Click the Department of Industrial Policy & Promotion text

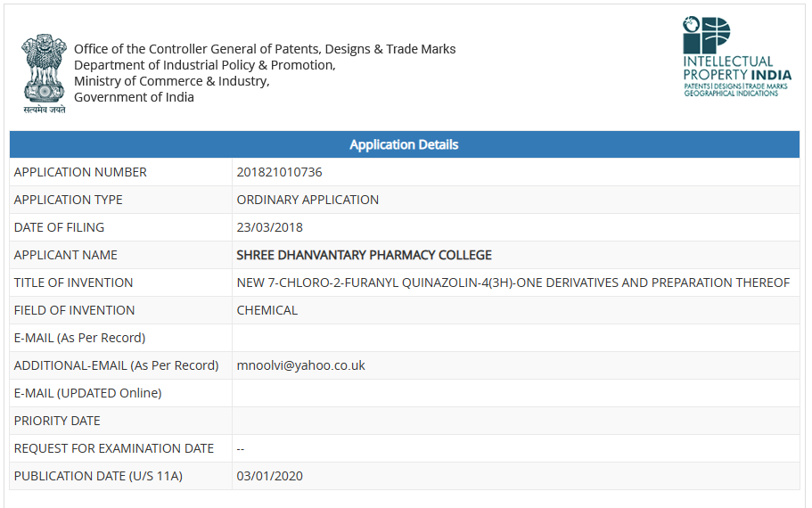point(204,65)
